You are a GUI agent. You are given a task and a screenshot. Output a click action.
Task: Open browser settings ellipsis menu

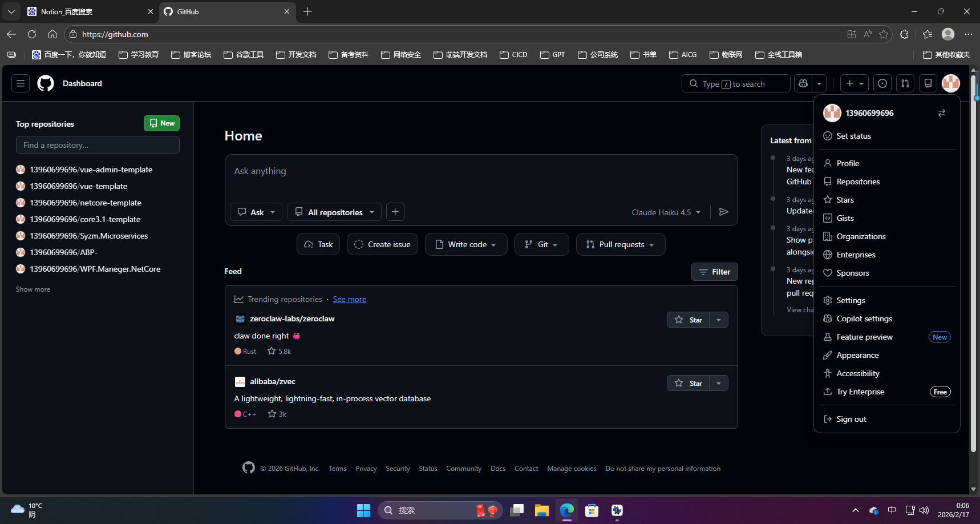pyautogui.click(x=969, y=34)
